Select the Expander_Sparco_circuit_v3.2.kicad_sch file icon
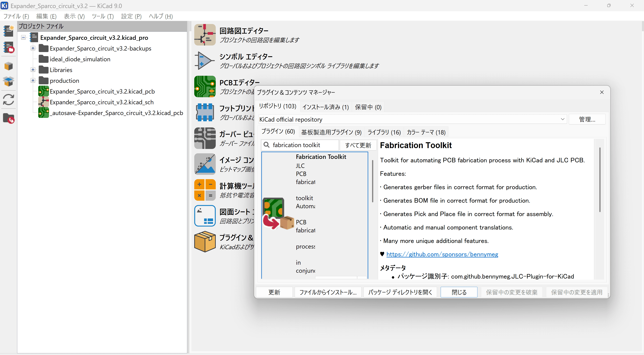 pyautogui.click(x=43, y=102)
